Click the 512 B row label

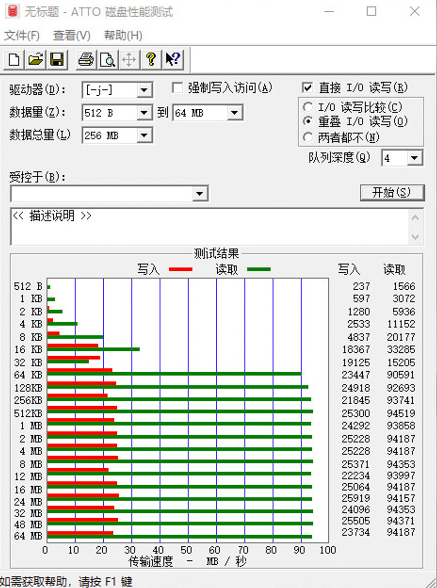28,286
